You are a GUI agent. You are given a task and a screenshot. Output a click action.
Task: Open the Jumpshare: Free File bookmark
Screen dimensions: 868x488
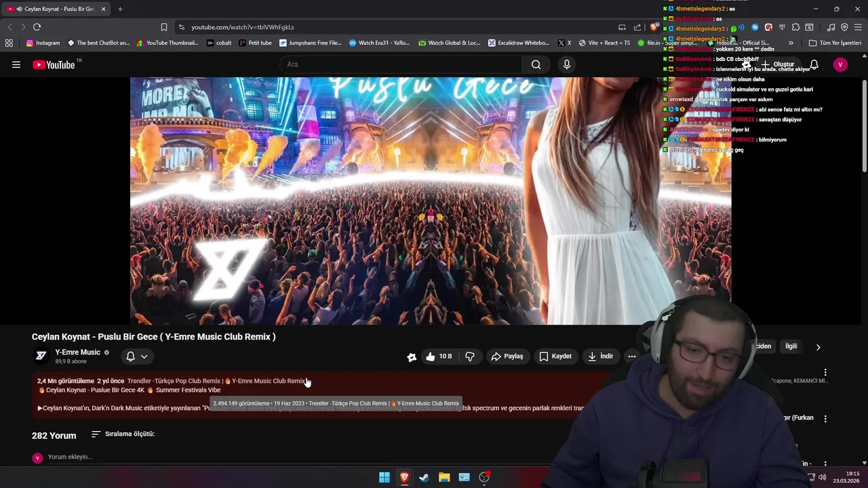[311, 43]
